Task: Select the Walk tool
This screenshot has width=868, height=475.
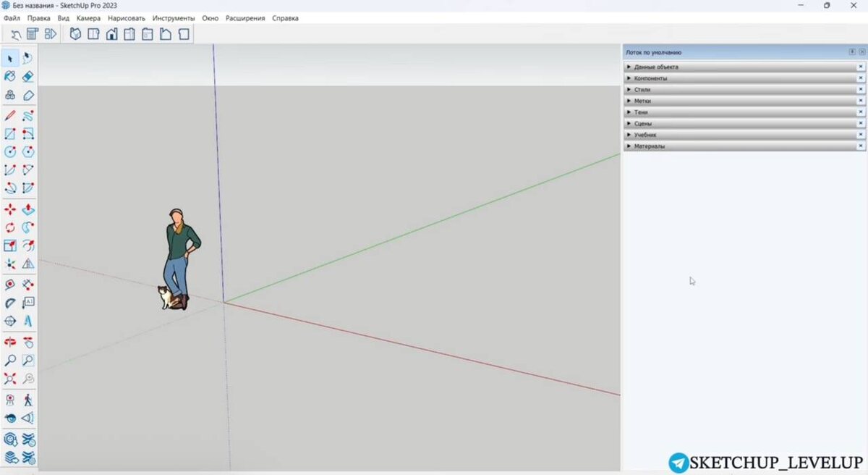Action: 27,400
